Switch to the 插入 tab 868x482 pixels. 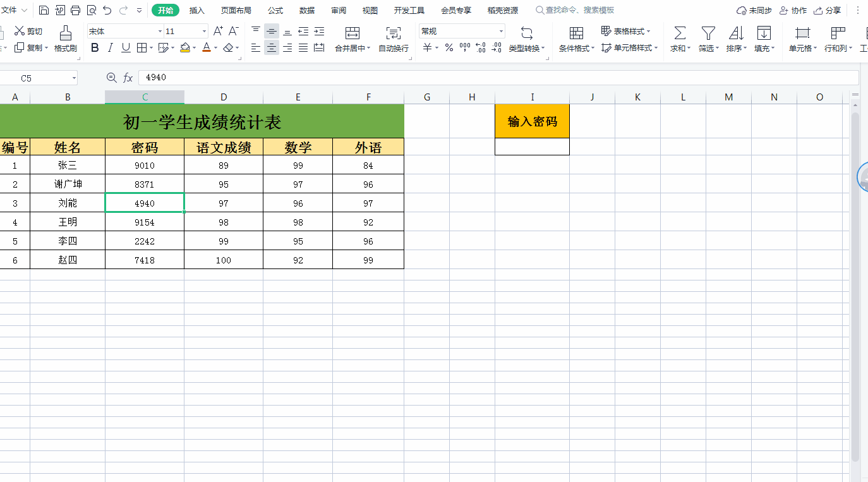coord(197,10)
